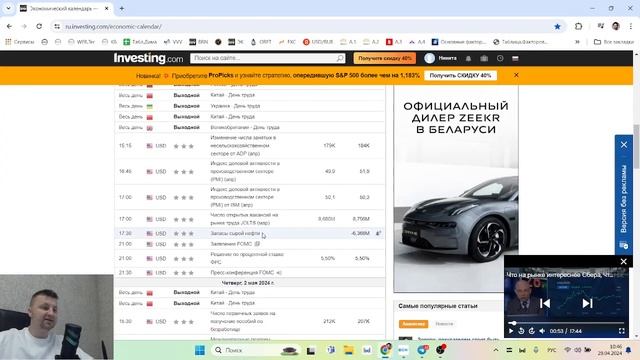
Task: Open the browser extensions puzzle icon
Action: pos(578,27)
